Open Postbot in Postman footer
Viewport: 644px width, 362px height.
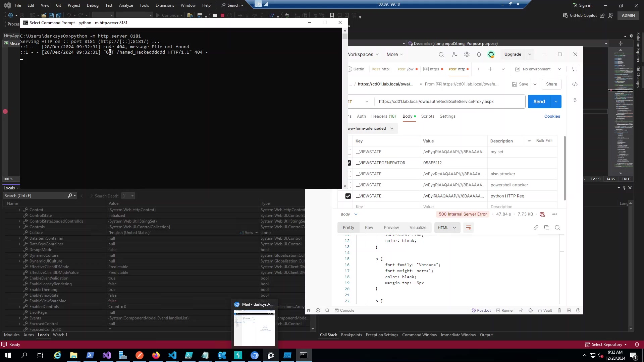(x=481, y=310)
